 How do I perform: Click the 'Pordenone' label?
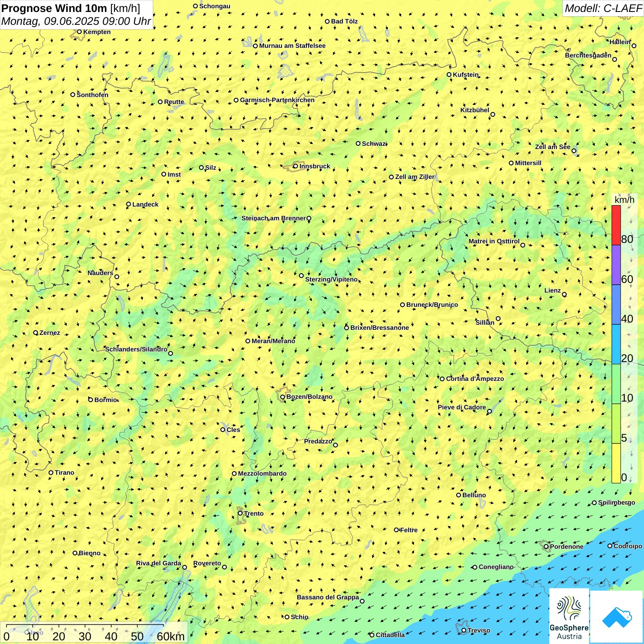[x=567, y=546]
